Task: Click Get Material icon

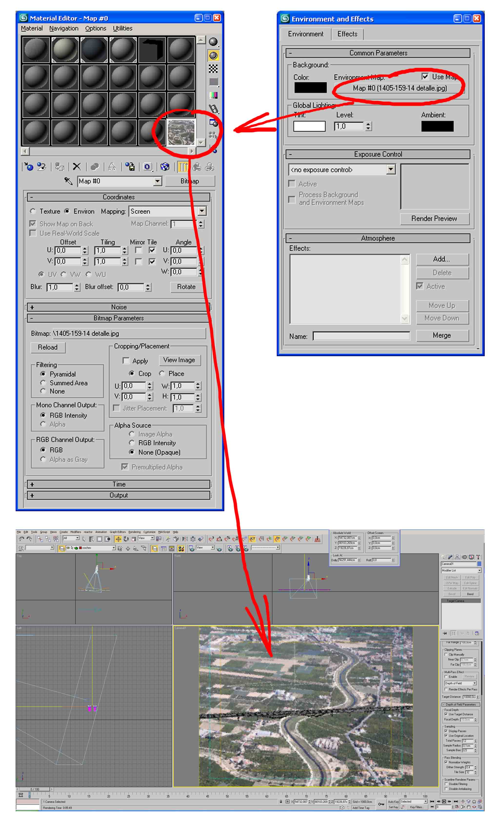Action: pos(29,167)
